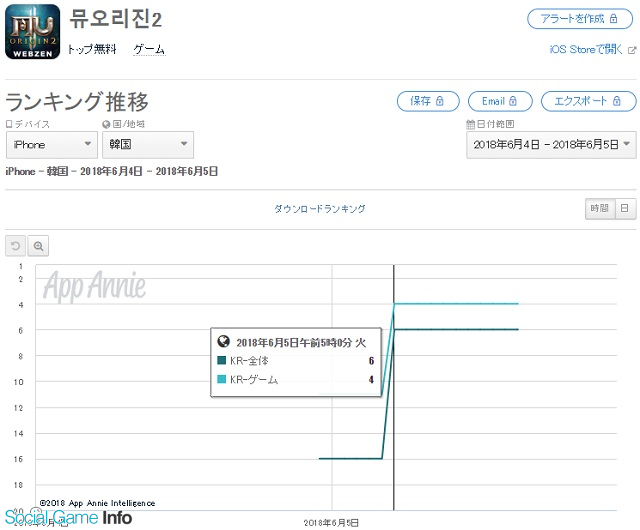Click the KR-全体 dark line at rank 6

pyautogui.click(x=456, y=329)
